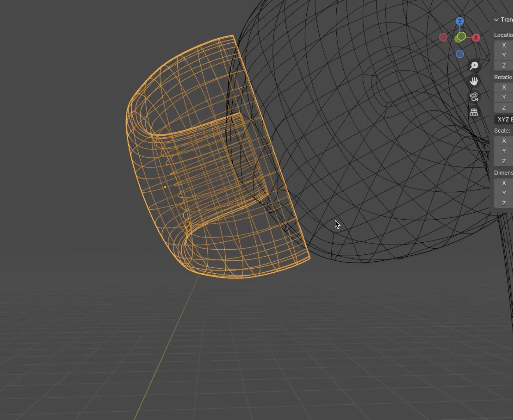
Task: Snap view to negative X axis circle
Action: 443,38
